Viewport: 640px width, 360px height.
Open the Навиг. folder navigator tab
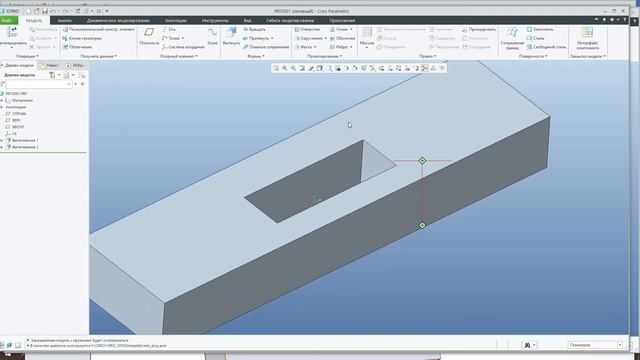[50, 65]
